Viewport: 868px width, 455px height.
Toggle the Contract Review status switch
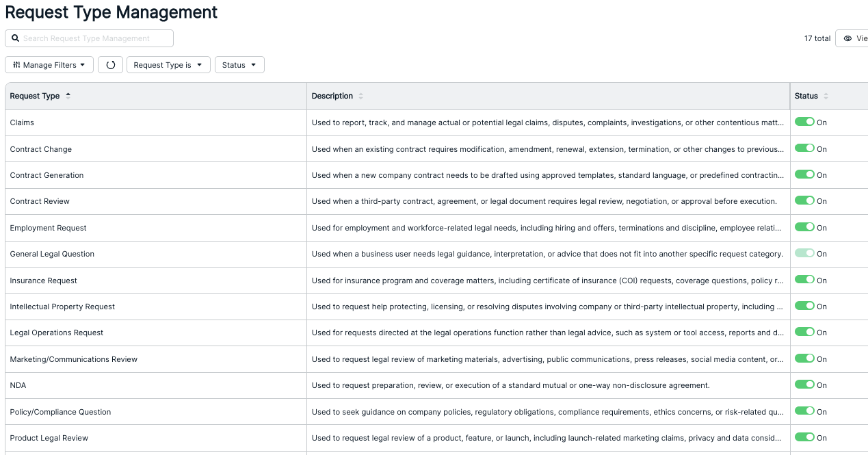click(x=804, y=200)
